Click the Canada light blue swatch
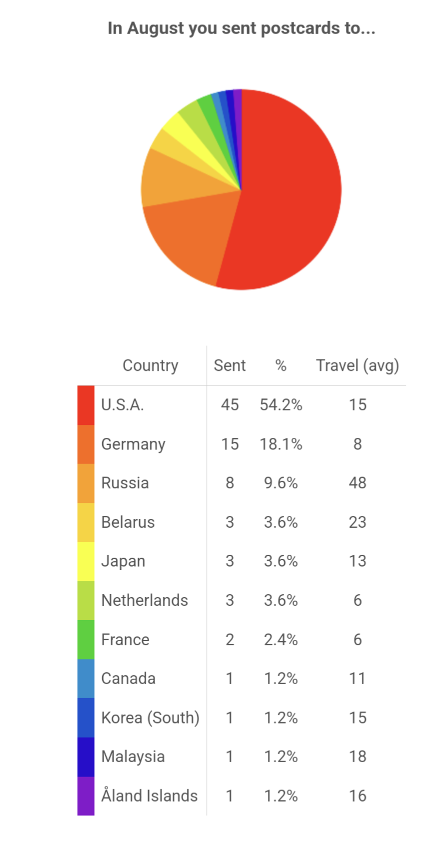424x868 pixels. [x=86, y=679]
